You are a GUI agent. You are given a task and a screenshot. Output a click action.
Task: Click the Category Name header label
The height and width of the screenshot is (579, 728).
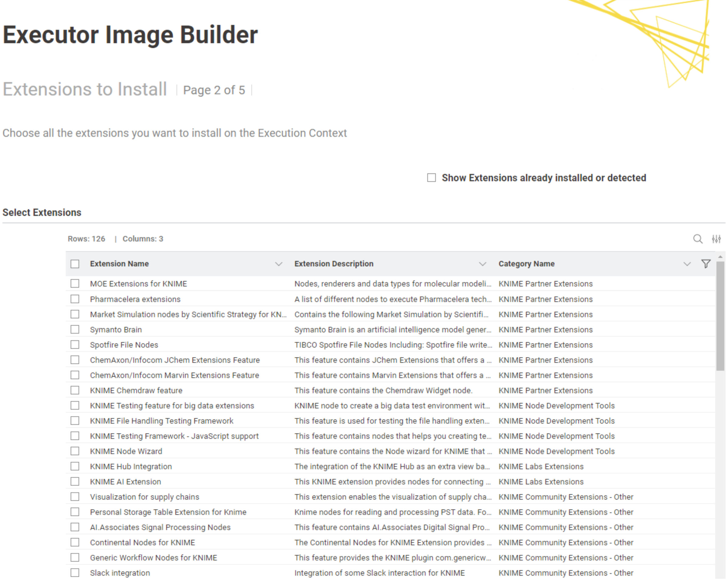527,264
